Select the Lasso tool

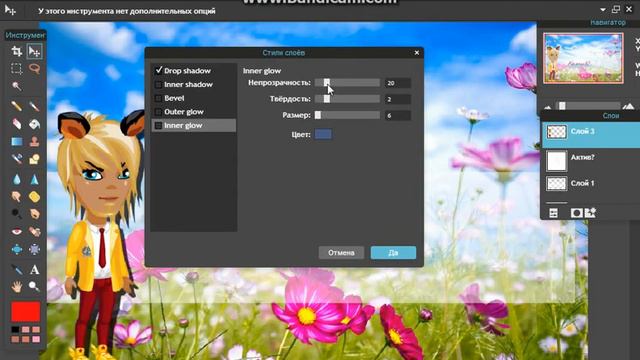coord(34,69)
